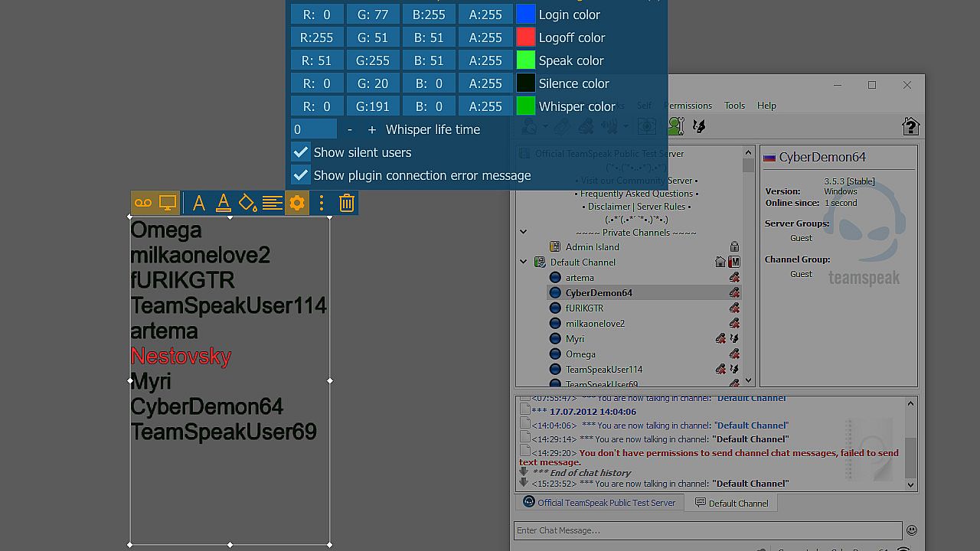The width and height of the screenshot is (980, 551).
Task: Increase Whisper life time with plus button
Action: (x=372, y=129)
